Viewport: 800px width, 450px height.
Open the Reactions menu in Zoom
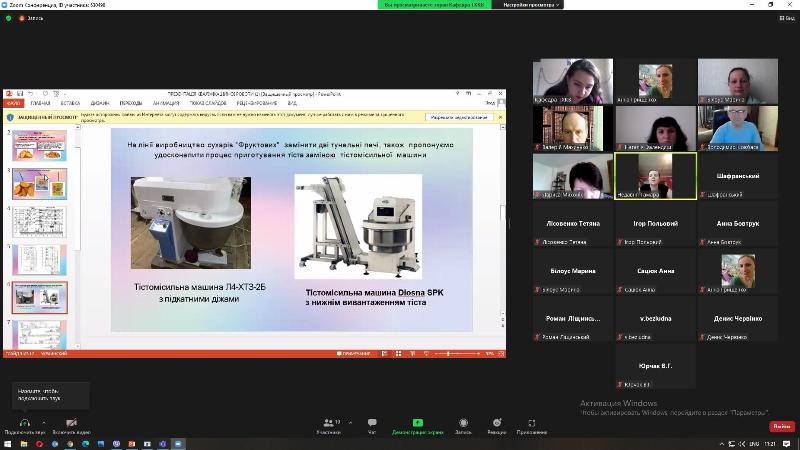pyautogui.click(x=496, y=426)
